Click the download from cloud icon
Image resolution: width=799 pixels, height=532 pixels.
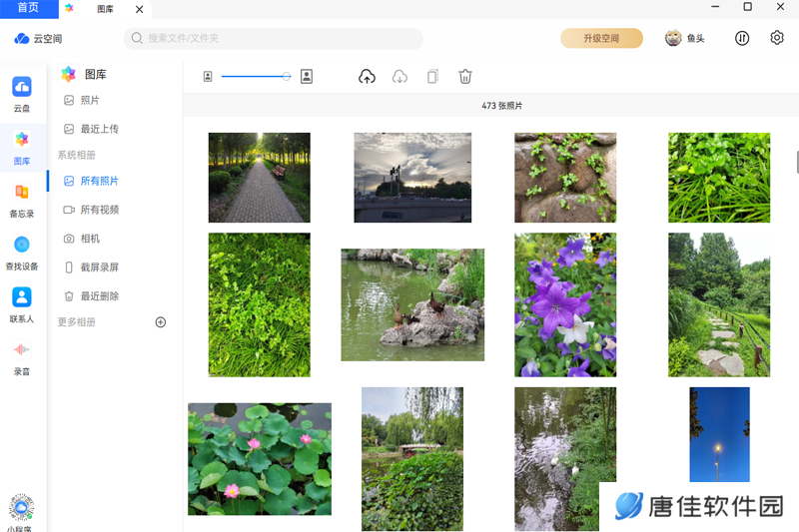click(399, 77)
